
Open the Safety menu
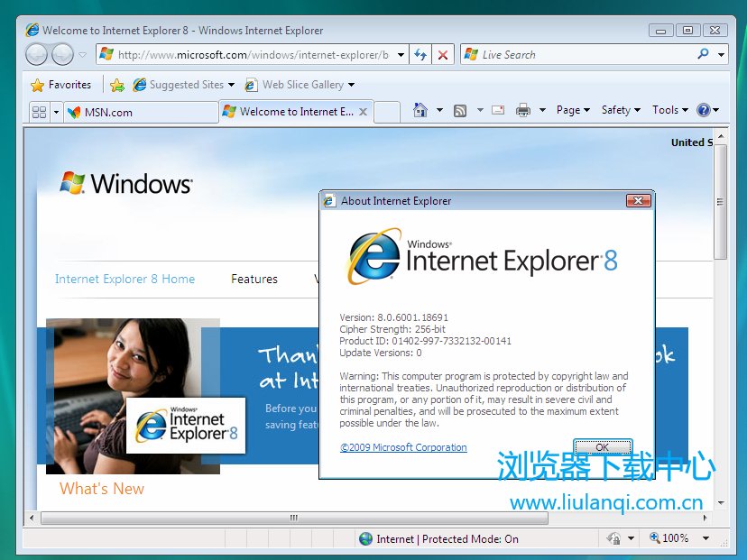click(621, 110)
